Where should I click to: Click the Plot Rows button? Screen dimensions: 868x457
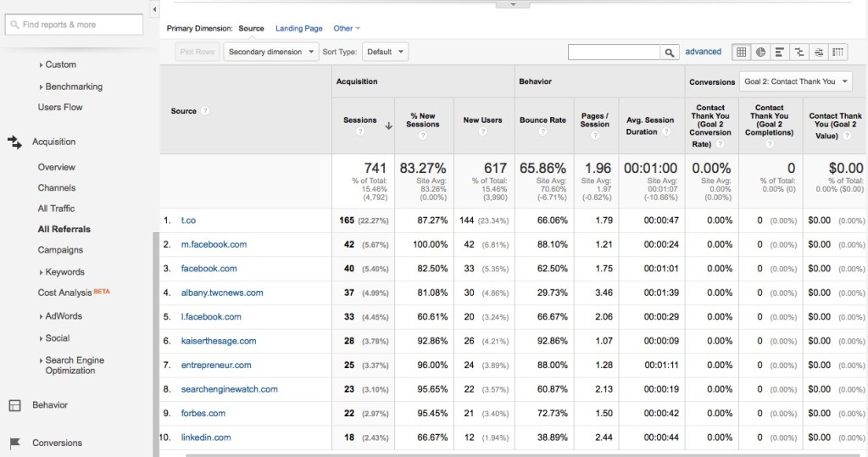(x=197, y=52)
